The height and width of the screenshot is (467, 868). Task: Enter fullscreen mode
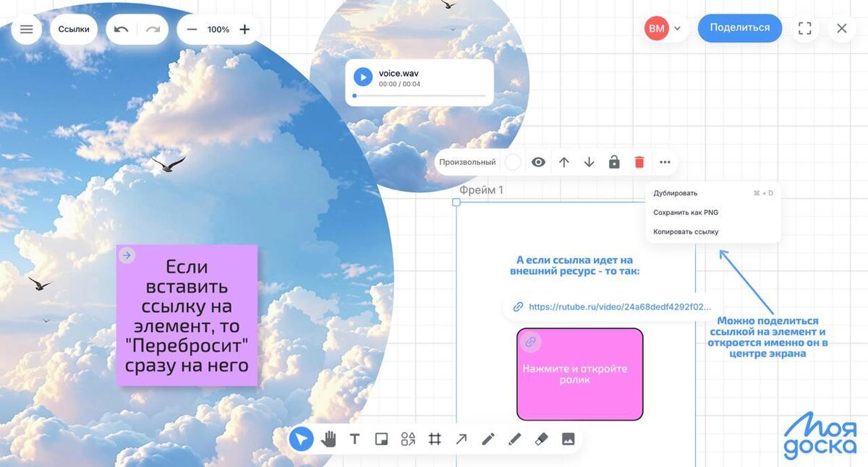tap(805, 29)
